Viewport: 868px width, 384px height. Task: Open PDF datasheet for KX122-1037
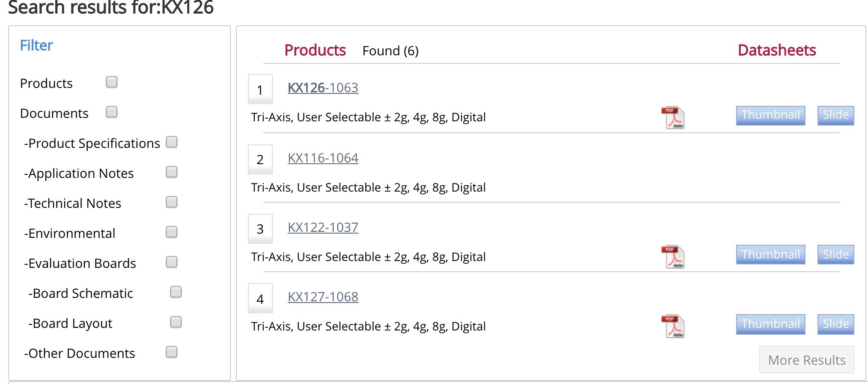pyautogui.click(x=673, y=257)
